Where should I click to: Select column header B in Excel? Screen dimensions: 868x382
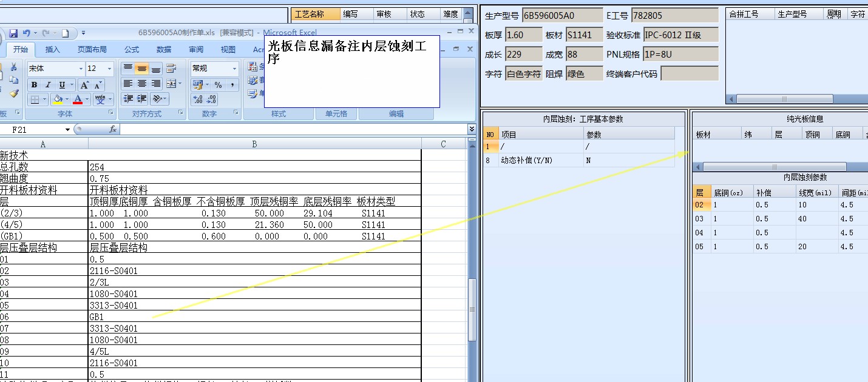(x=254, y=144)
